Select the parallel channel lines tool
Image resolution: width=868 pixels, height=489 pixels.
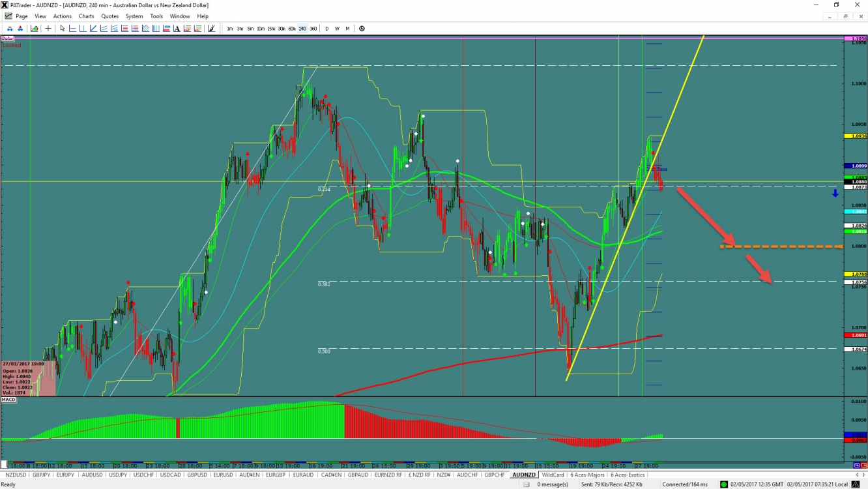[x=104, y=28]
